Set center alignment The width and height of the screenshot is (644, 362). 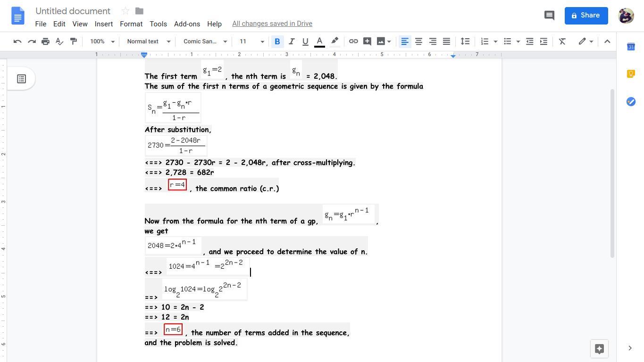tap(418, 41)
